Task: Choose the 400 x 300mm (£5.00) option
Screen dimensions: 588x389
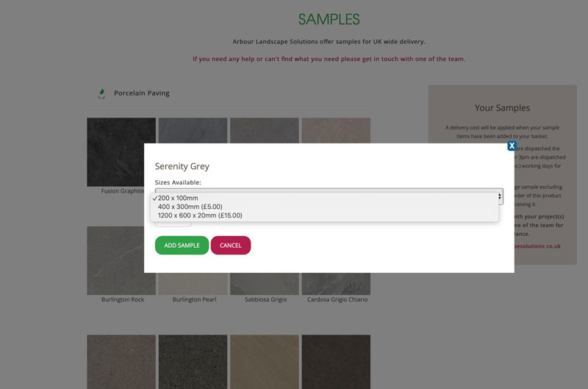Action: pos(324,207)
